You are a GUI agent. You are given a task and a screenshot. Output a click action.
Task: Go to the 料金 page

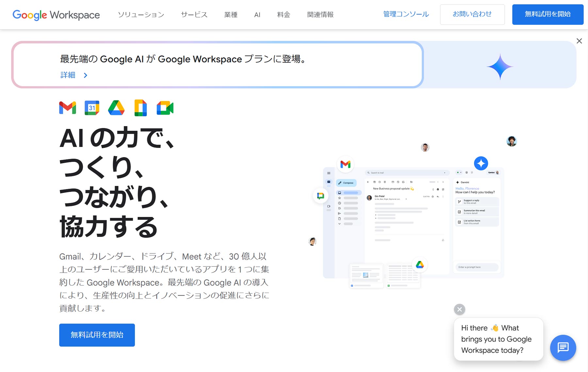pyautogui.click(x=284, y=15)
